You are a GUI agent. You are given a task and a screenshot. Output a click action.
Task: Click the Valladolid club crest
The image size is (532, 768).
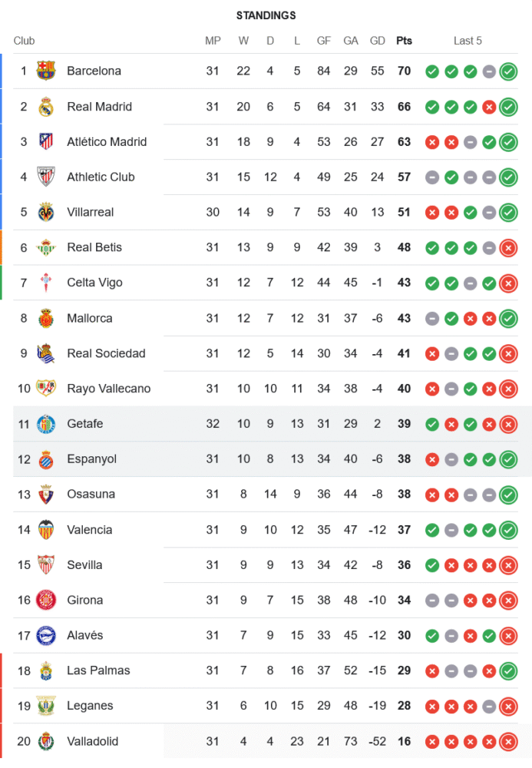(46, 741)
